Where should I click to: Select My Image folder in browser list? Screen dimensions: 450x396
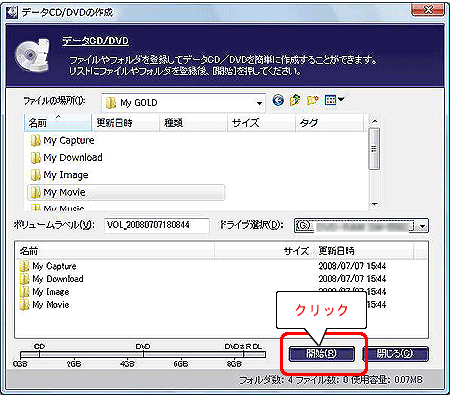click(59, 175)
